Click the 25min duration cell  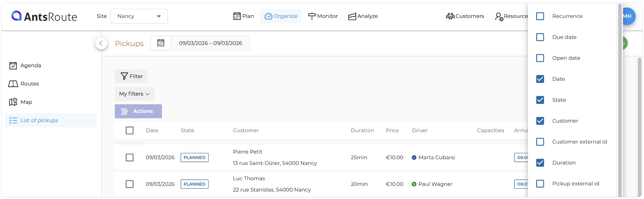[359, 158]
